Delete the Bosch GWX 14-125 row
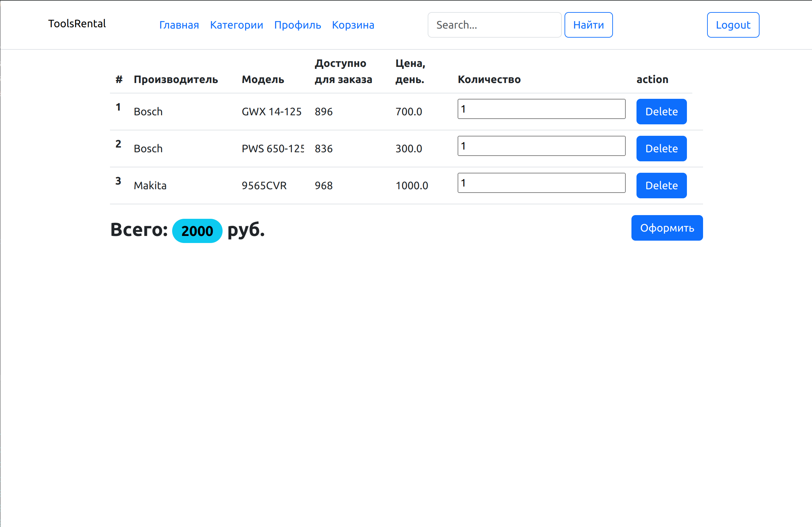Image resolution: width=812 pixels, height=527 pixels. coord(661,112)
